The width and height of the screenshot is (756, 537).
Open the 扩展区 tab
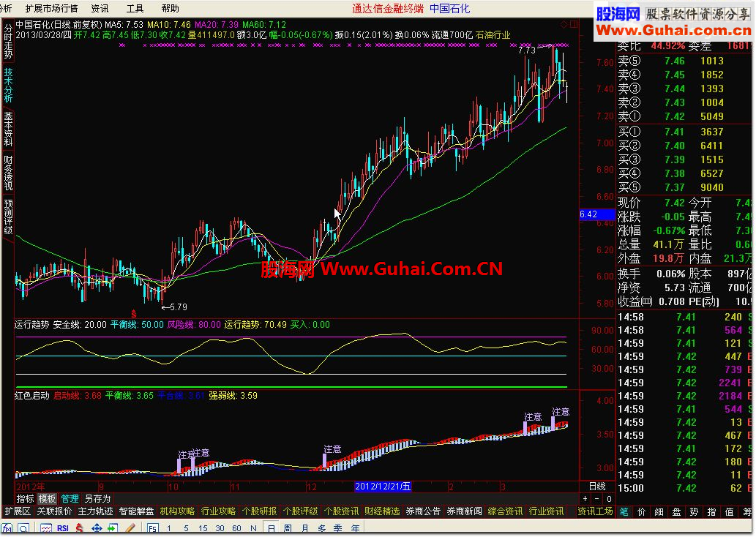pos(18,511)
